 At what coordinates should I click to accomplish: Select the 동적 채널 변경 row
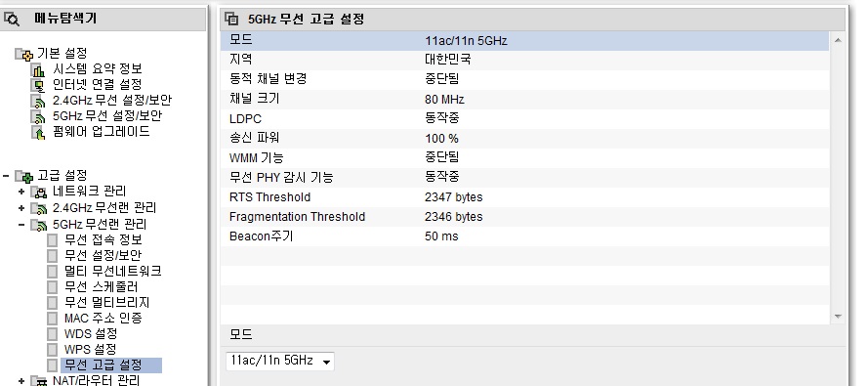[x=524, y=79]
